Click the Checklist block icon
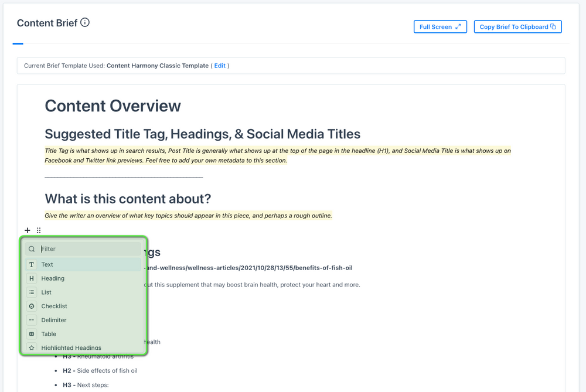Image resolution: width=586 pixels, height=392 pixels. click(32, 306)
